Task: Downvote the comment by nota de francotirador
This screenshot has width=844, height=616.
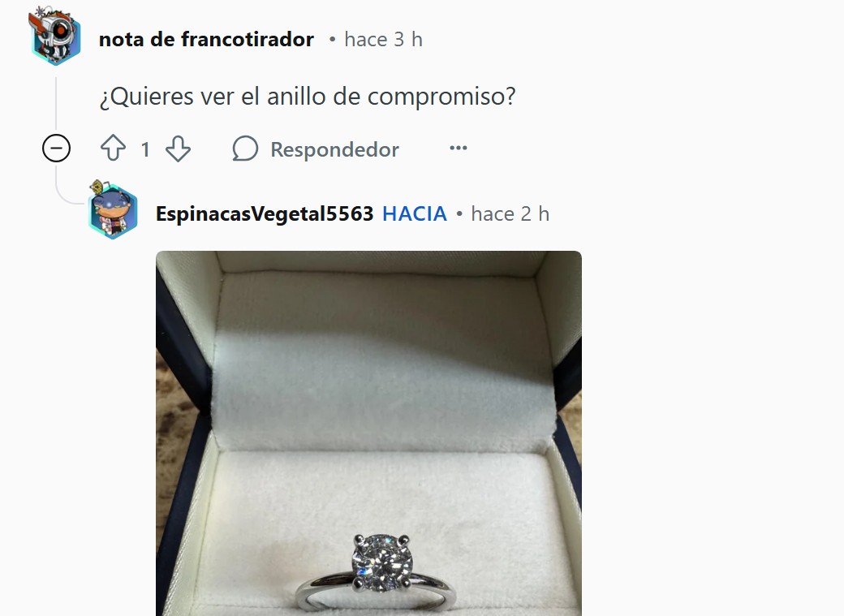Action: click(x=179, y=149)
